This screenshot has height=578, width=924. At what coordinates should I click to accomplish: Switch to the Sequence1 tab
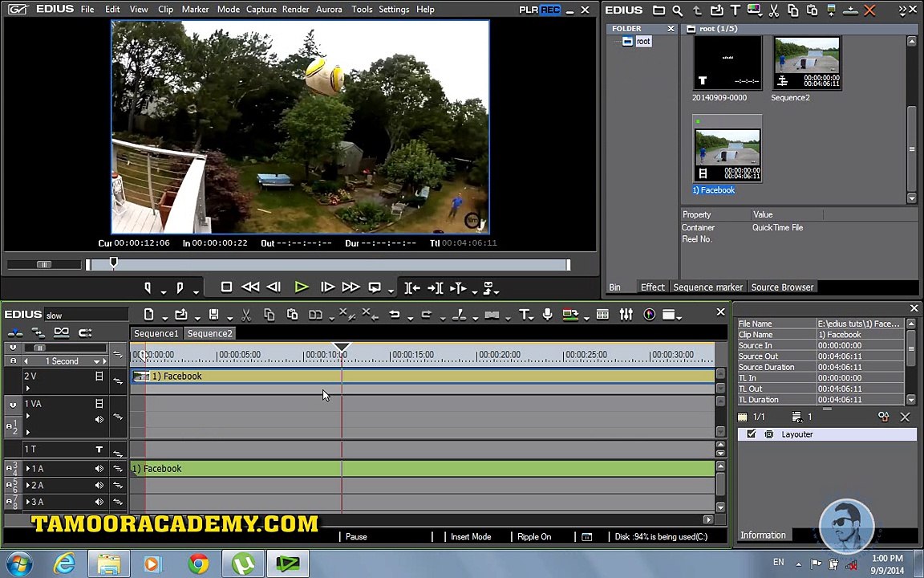(x=156, y=334)
